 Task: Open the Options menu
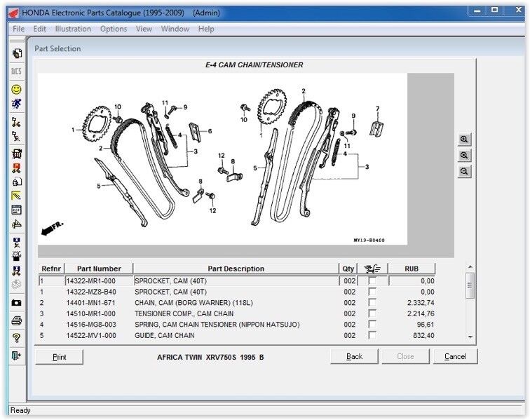point(114,29)
